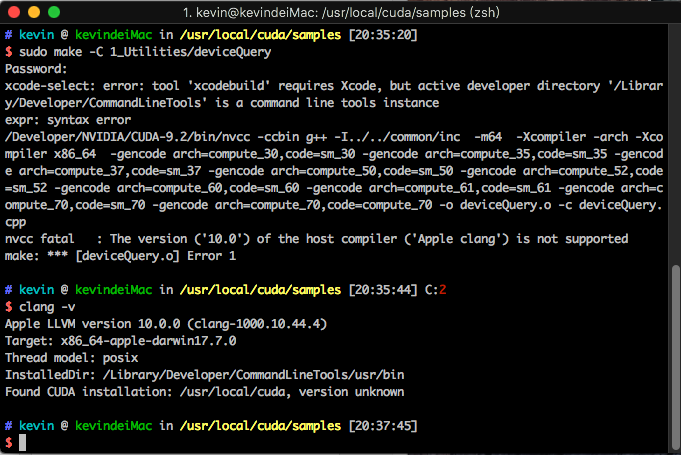681x455 pixels.
Task: Click the 'xcode-select: error' message line
Action: pos(334,94)
